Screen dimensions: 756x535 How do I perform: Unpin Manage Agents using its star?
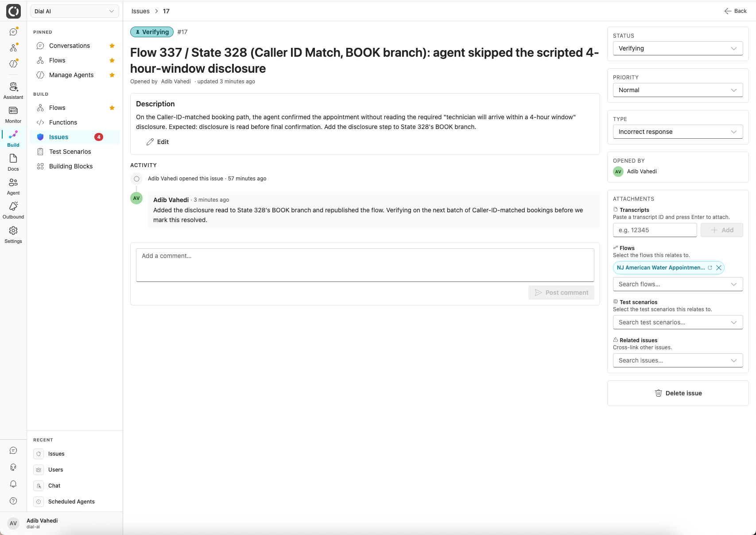click(112, 75)
